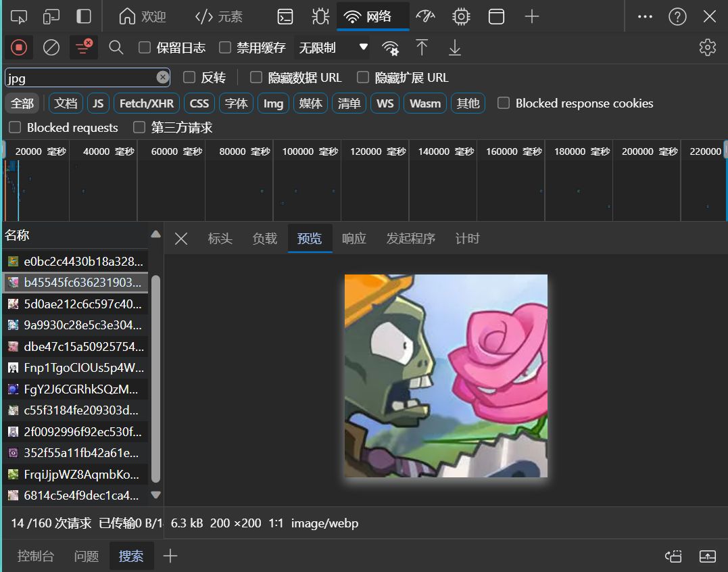Open the sources debugger bug icon
Viewport: 728px width, 572px height.
pyautogui.click(x=320, y=17)
